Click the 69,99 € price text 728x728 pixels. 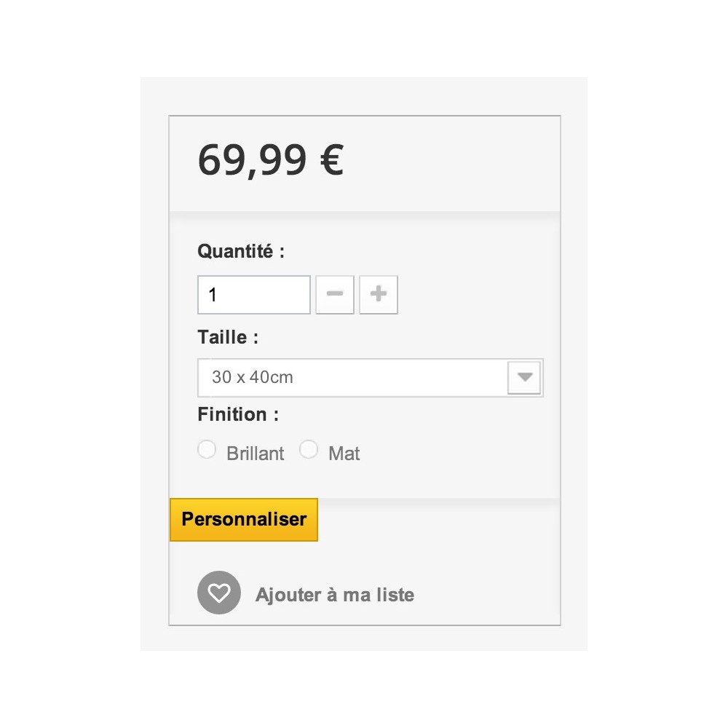coord(271,160)
